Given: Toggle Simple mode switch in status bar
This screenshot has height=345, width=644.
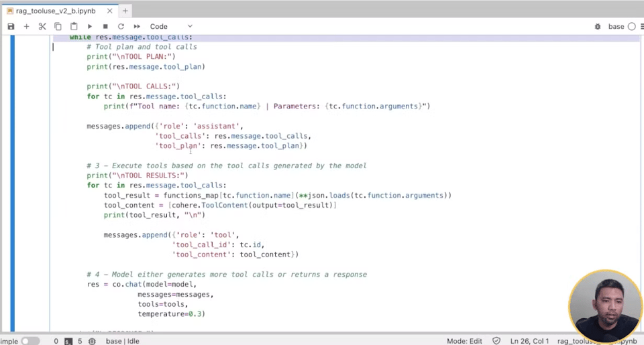Looking at the screenshot, I should (30, 341).
